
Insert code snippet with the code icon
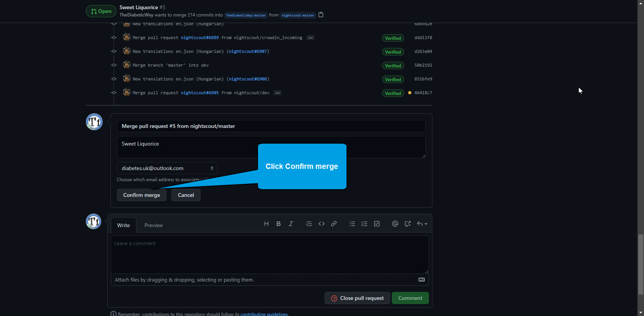(x=322, y=224)
